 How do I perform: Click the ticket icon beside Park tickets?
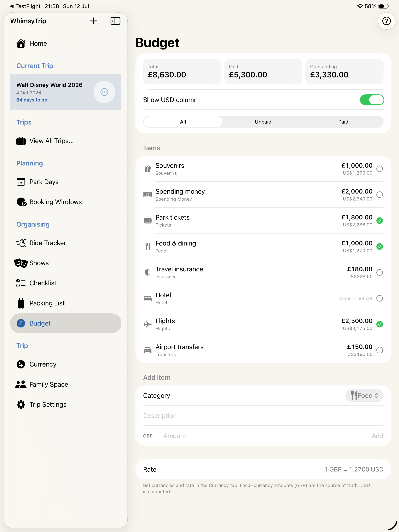coord(148,221)
